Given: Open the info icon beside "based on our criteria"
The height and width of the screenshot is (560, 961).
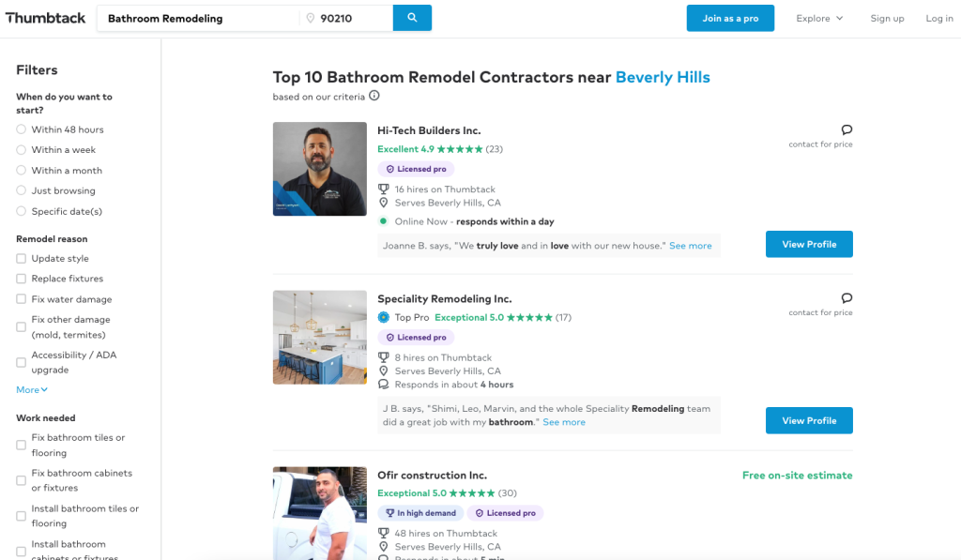Looking at the screenshot, I should pyautogui.click(x=374, y=96).
